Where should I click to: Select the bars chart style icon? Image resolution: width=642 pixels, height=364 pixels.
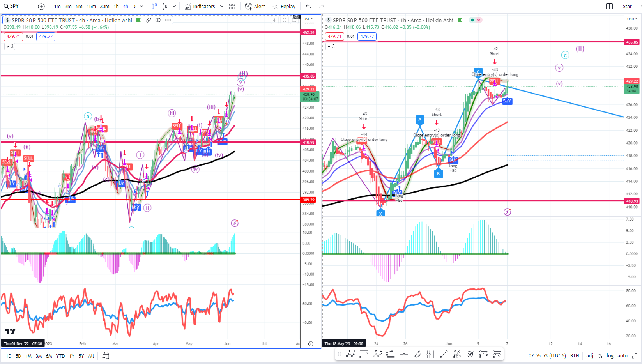(154, 6)
